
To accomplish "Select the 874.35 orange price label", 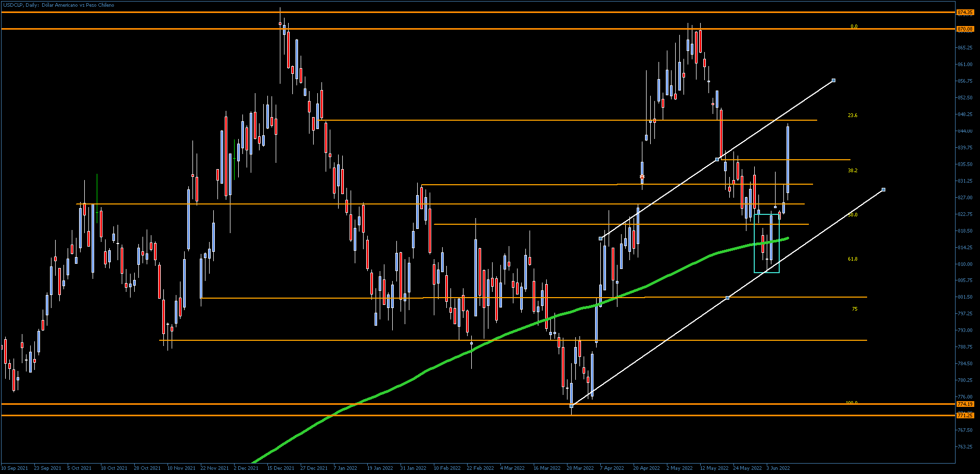I will pos(965,12).
